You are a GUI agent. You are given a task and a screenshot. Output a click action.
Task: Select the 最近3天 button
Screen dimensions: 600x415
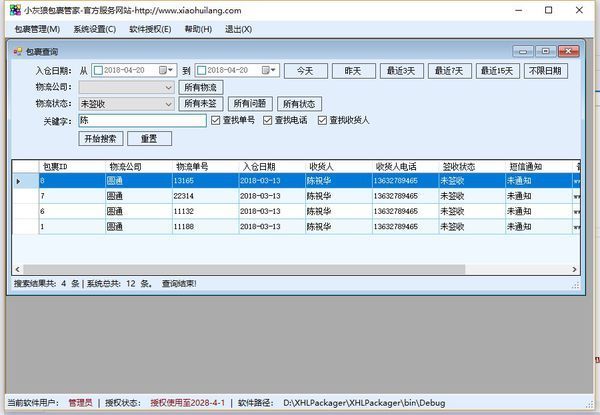[401, 71]
